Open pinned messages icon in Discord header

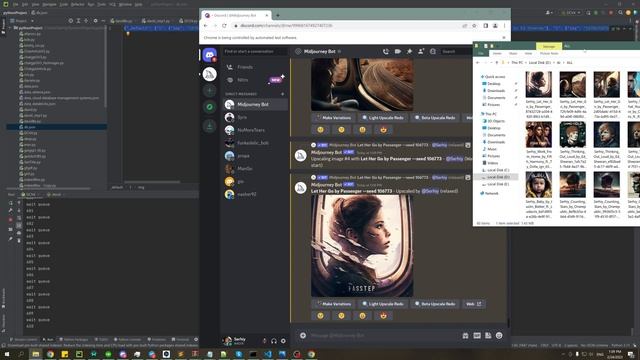(x=409, y=51)
